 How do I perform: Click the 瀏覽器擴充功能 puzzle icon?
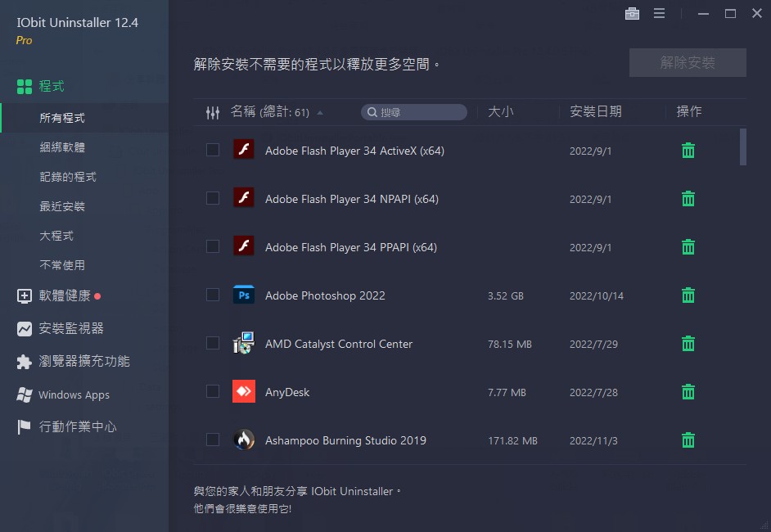pos(24,362)
